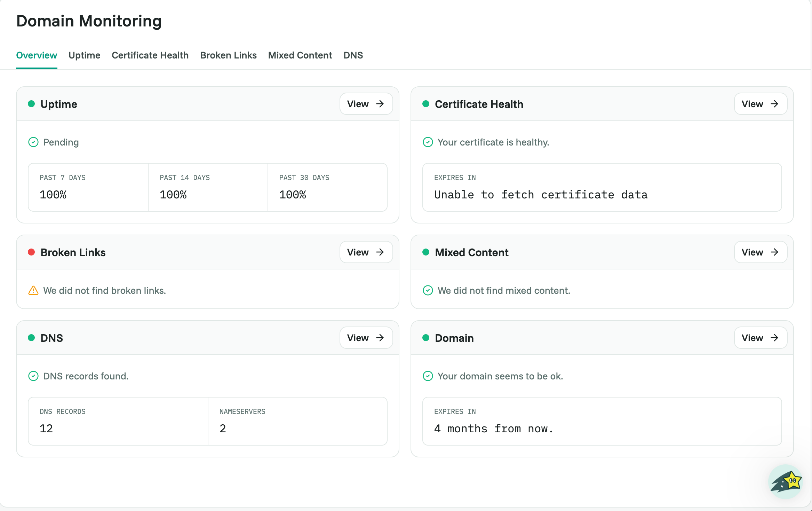Open View for Certificate Health card
This screenshot has height=511, width=812.
click(761, 104)
